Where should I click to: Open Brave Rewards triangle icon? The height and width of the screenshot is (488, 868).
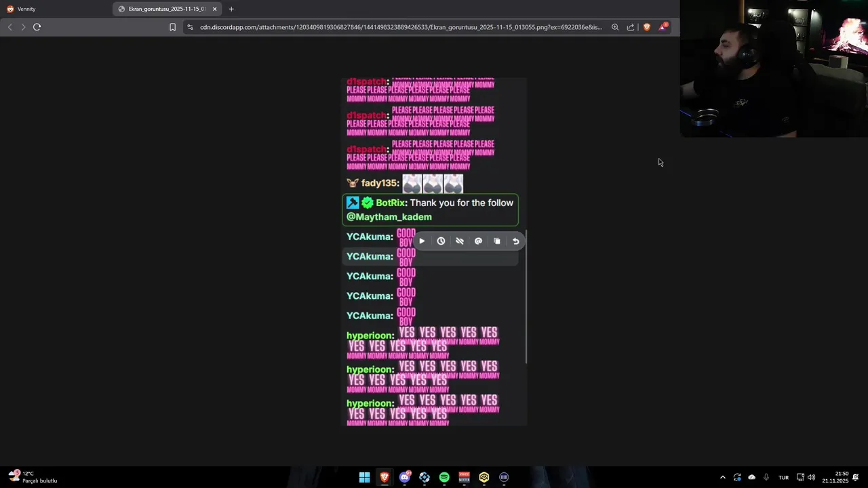pyautogui.click(x=663, y=27)
